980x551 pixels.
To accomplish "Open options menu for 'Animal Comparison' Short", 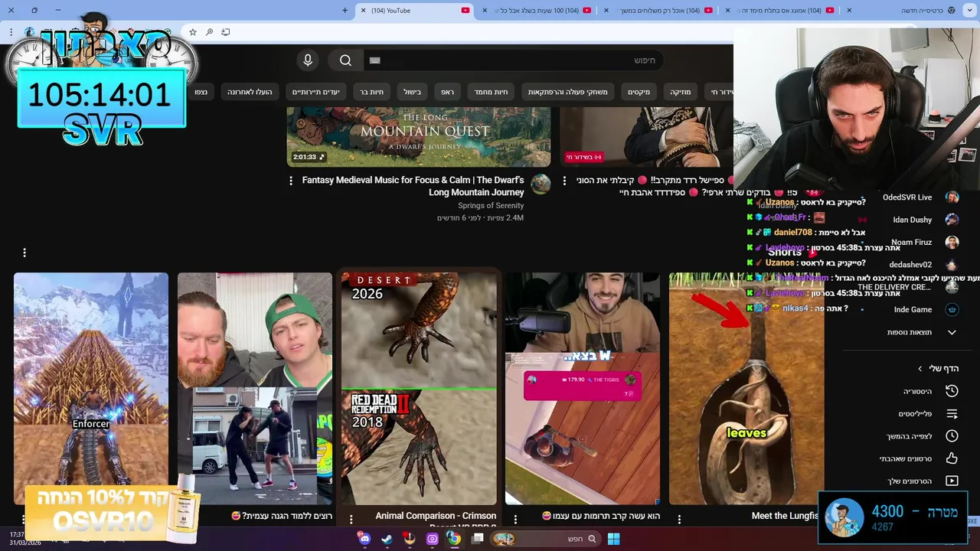I will coord(351,519).
